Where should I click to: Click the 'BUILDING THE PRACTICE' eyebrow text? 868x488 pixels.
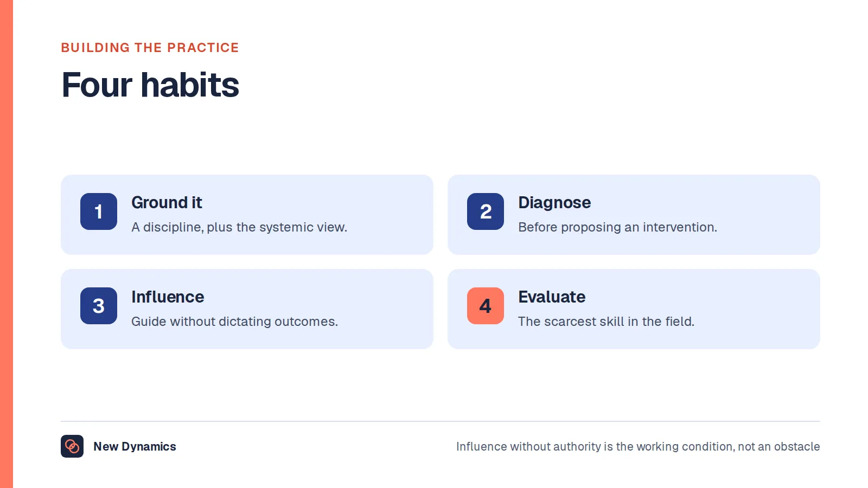[150, 48]
